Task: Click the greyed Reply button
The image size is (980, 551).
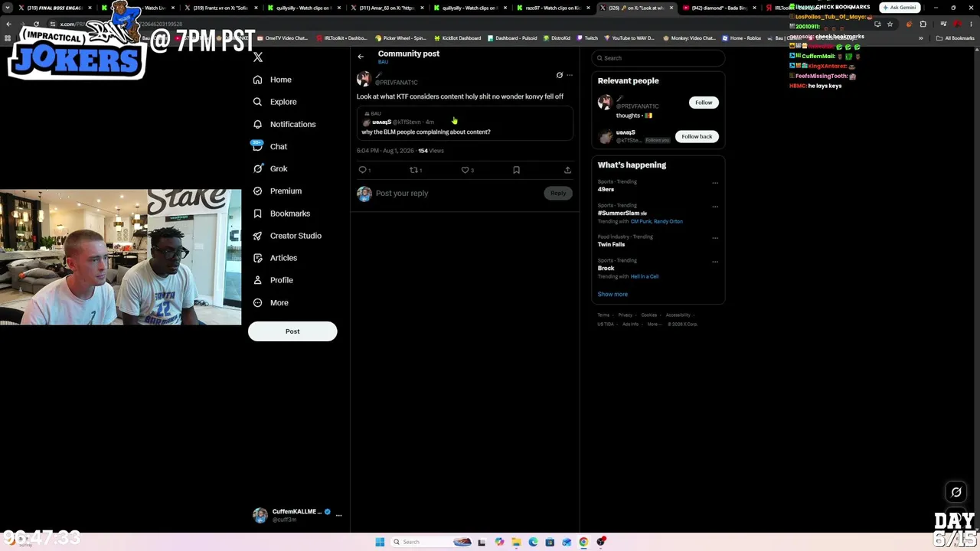Action: (558, 193)
